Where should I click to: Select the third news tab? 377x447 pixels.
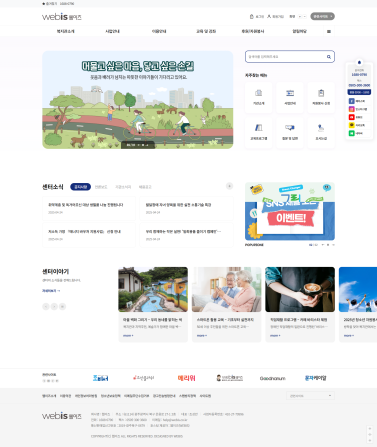[x=123, y=187]
